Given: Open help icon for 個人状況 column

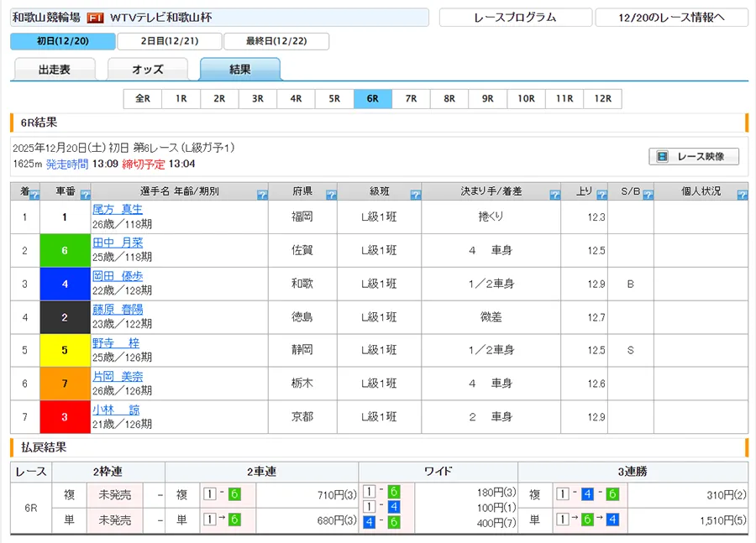Looking at the screenshot, I should tap(741, 195).
